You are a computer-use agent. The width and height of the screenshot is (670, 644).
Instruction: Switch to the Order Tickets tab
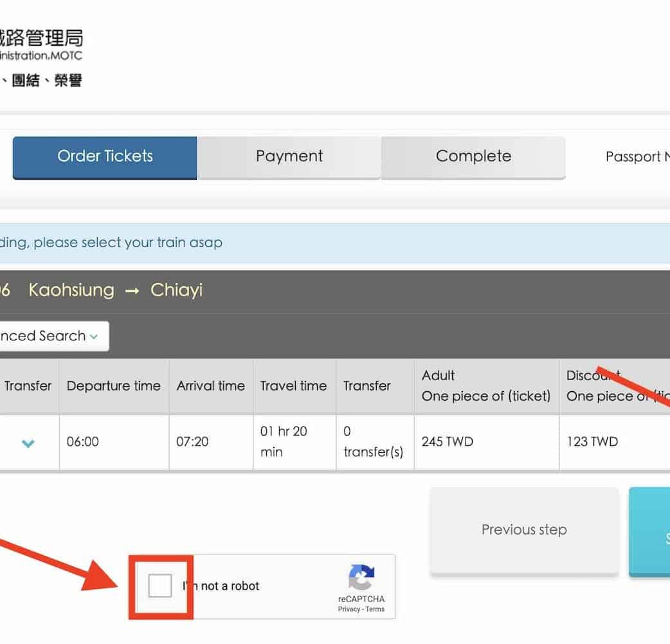tap(105, 156)
